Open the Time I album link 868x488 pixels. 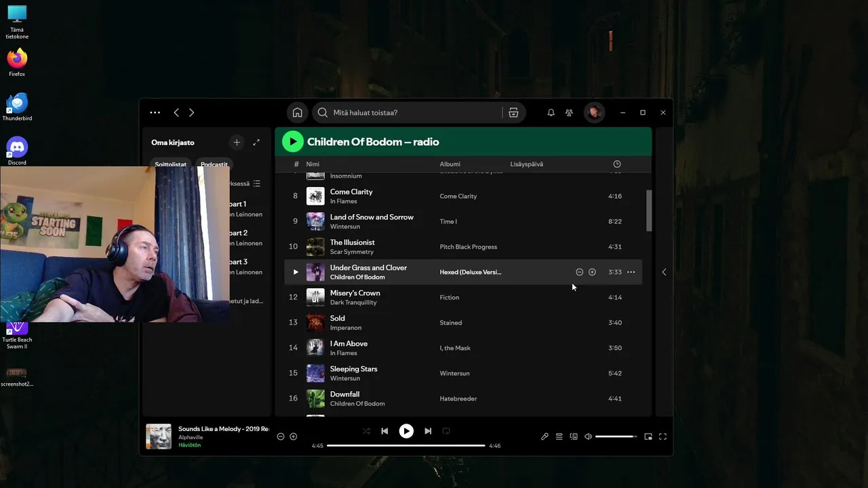pos(448,222)
